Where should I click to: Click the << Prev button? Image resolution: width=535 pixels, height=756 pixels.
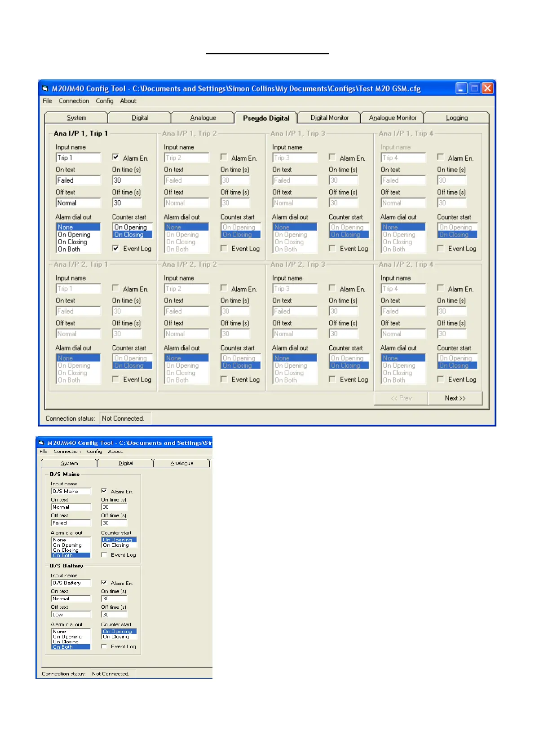(401, 398)
